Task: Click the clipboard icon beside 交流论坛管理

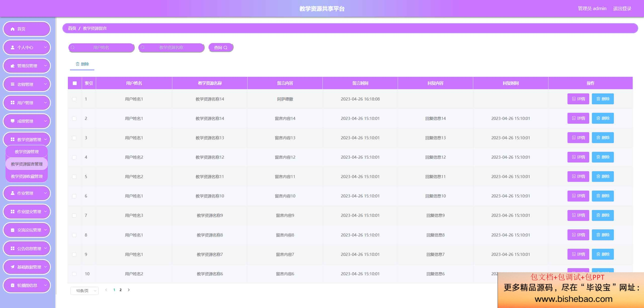Action: 12,230
